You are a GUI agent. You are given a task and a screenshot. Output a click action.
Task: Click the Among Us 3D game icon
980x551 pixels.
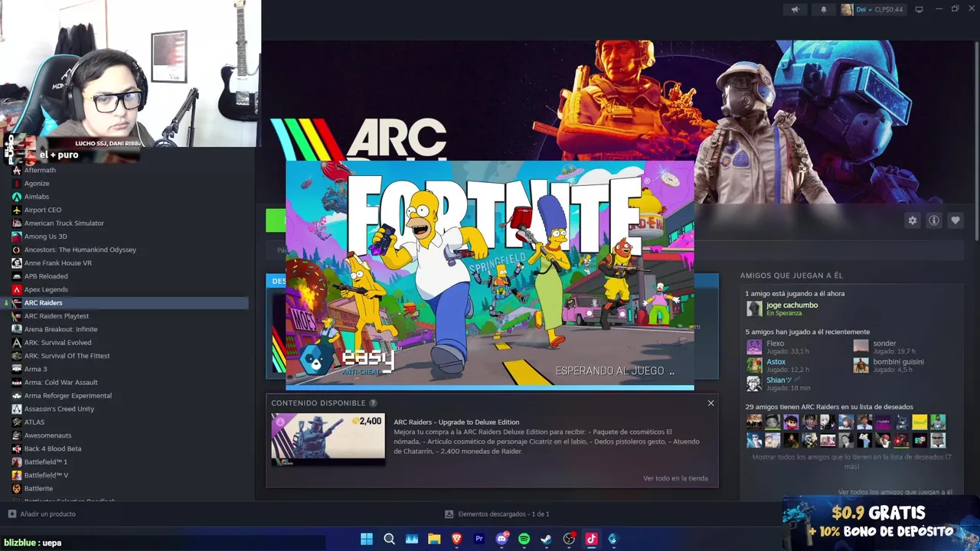tap(16, 236)
